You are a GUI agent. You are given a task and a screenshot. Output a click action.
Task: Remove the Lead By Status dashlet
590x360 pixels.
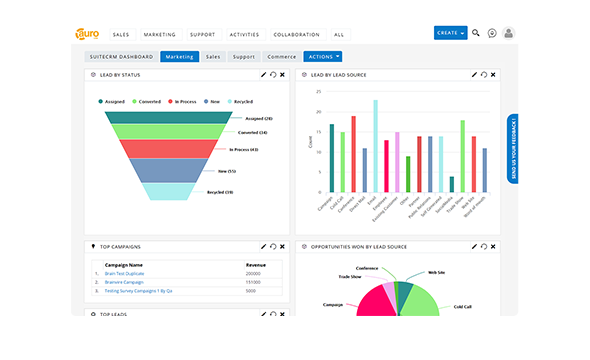pos(282,75)
